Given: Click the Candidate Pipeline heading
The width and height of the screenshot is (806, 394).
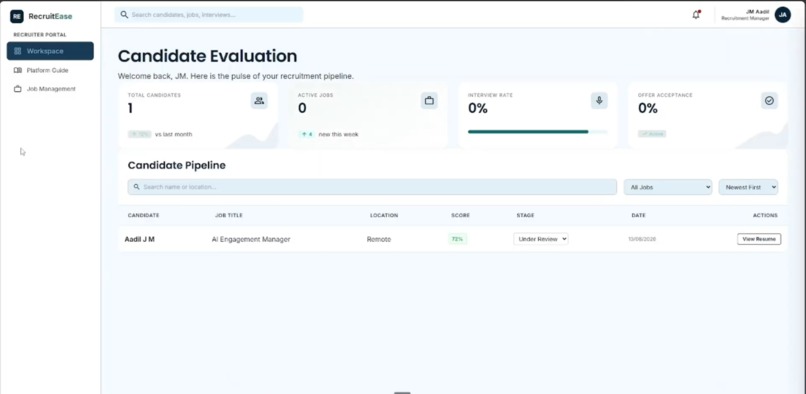Looking at the screenshot, I should [x=176, y=166].
